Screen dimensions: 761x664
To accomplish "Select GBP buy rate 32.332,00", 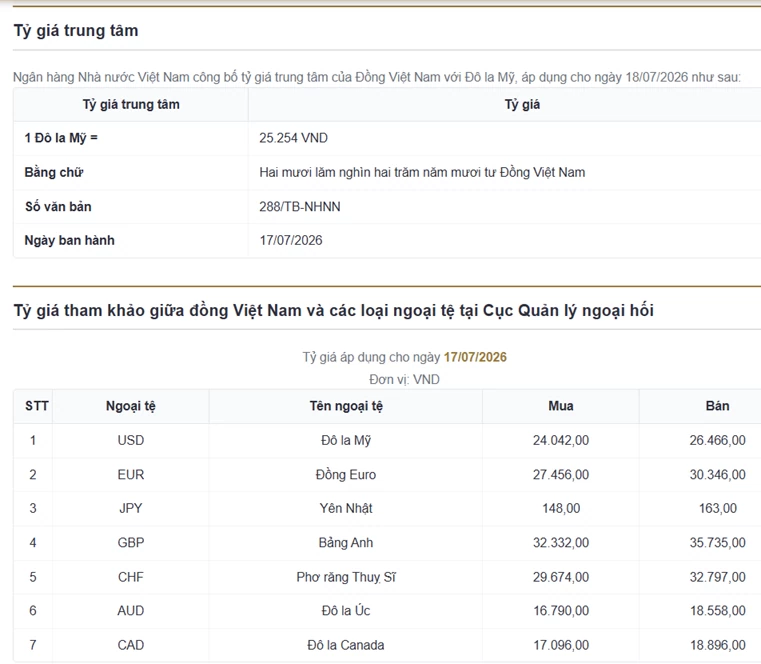I will tap(561, 543).
